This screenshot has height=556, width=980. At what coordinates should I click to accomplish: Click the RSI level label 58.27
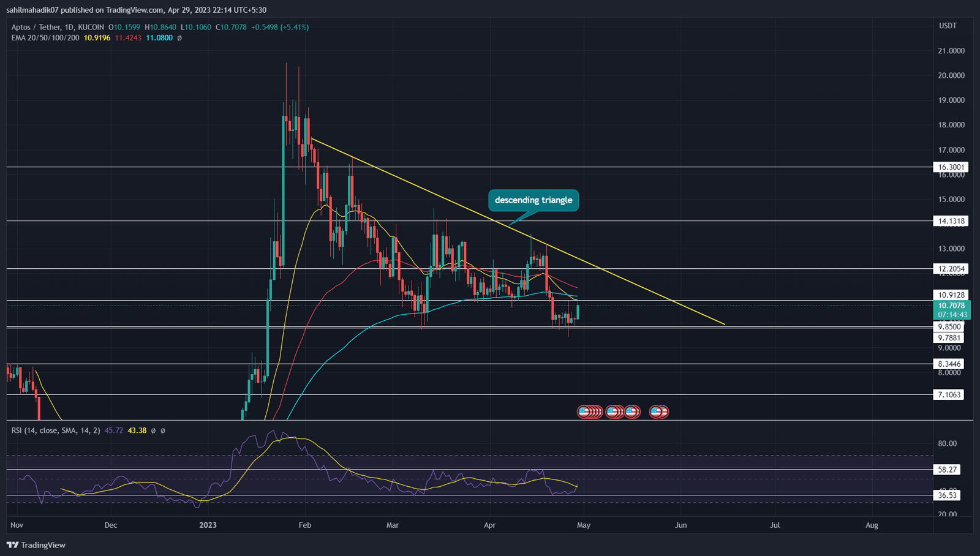[948, 470]
